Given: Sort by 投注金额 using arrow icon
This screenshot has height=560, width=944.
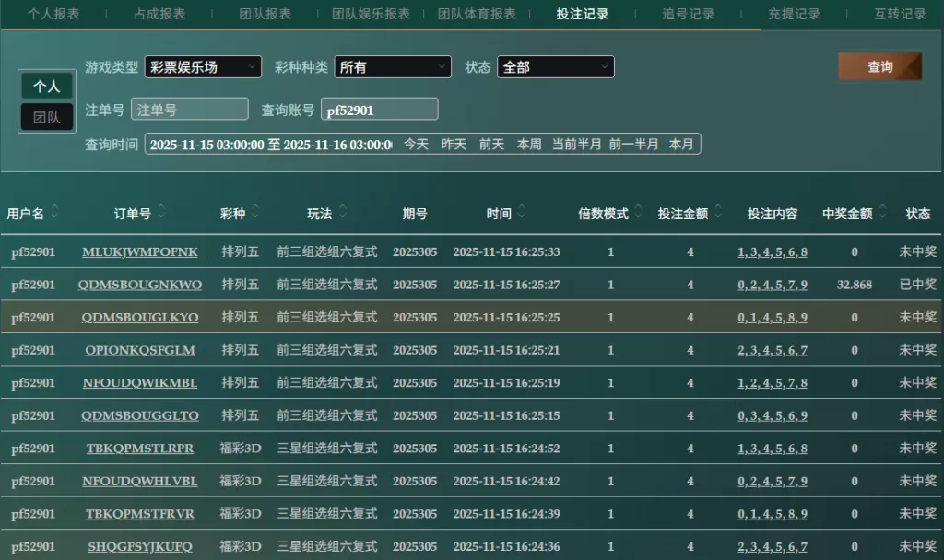Looking at the screenshot, I should coord(719,213).
